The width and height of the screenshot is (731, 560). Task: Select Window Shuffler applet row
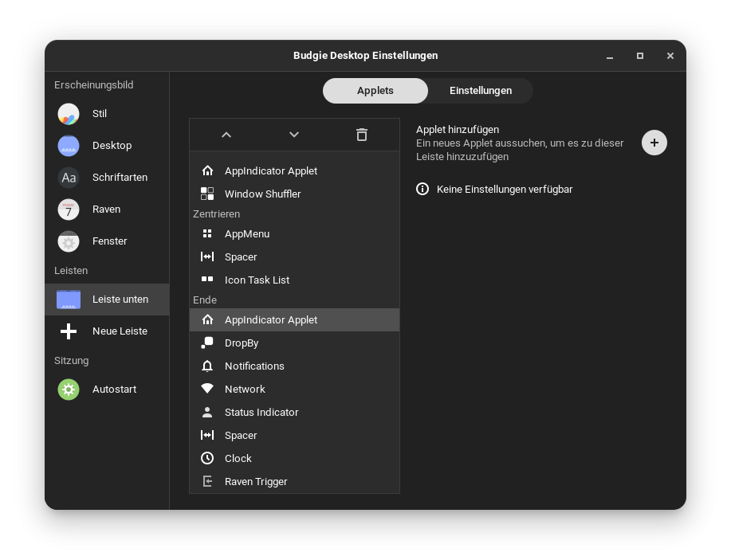[x=294, y=194]
